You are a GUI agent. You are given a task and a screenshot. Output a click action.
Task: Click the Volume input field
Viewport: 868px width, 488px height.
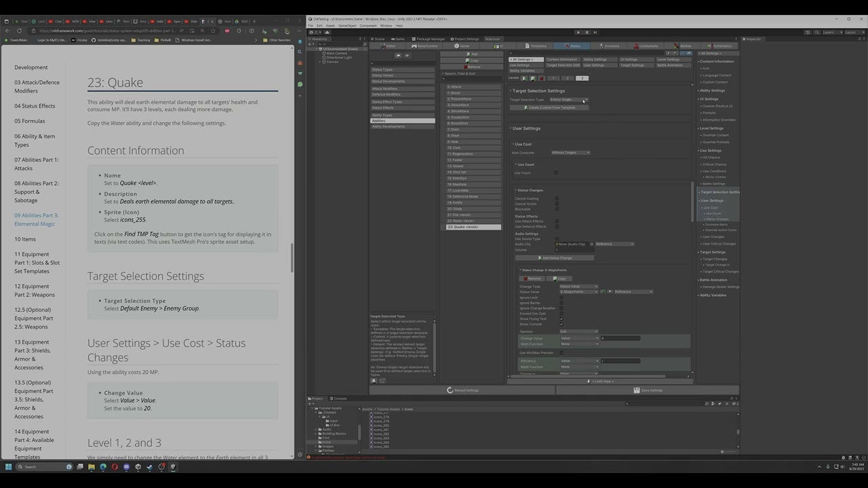tap(574, 250)
